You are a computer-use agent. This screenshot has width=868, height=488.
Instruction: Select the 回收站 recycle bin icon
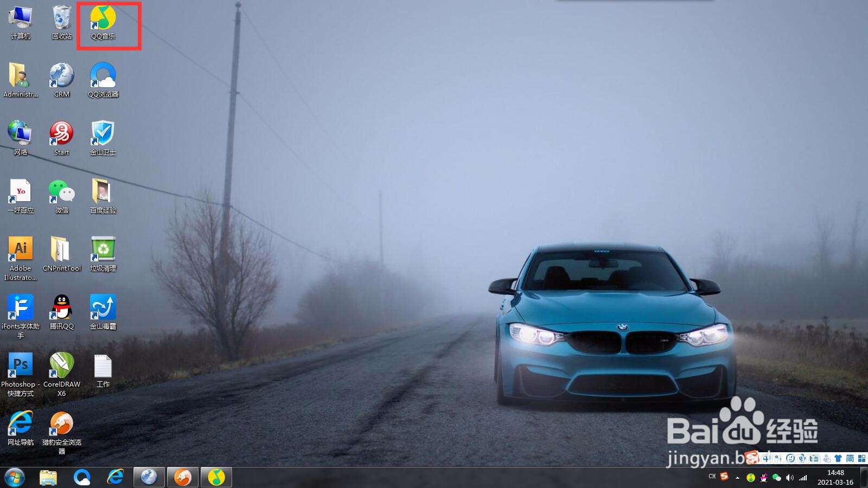(x=62, y=23)
